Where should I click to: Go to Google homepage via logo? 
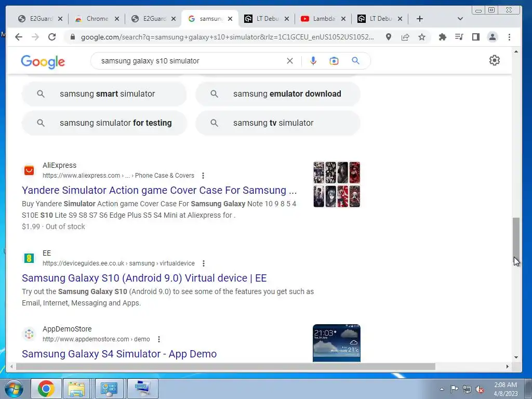pyautogui.click(x=43, y=62)
